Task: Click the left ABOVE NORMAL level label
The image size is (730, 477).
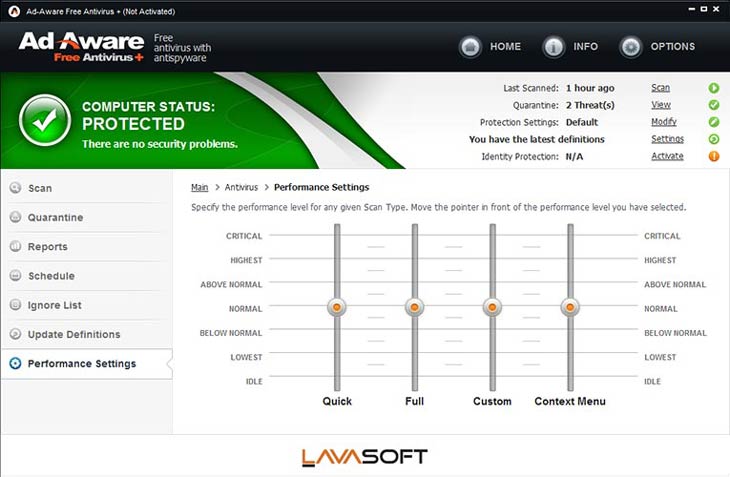Action: click(x=231, y=284)
